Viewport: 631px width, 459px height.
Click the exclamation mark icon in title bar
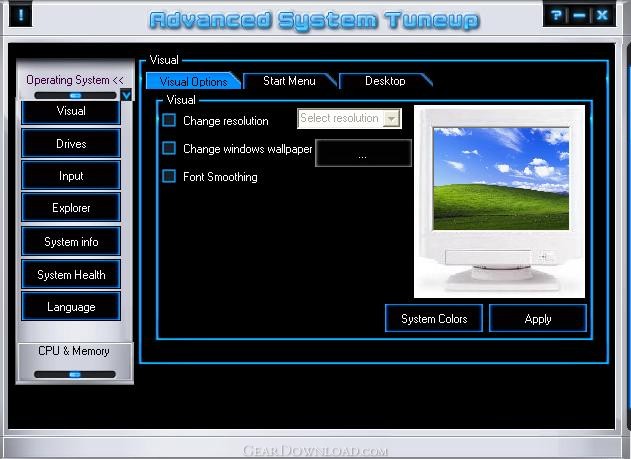coord(20,16)
